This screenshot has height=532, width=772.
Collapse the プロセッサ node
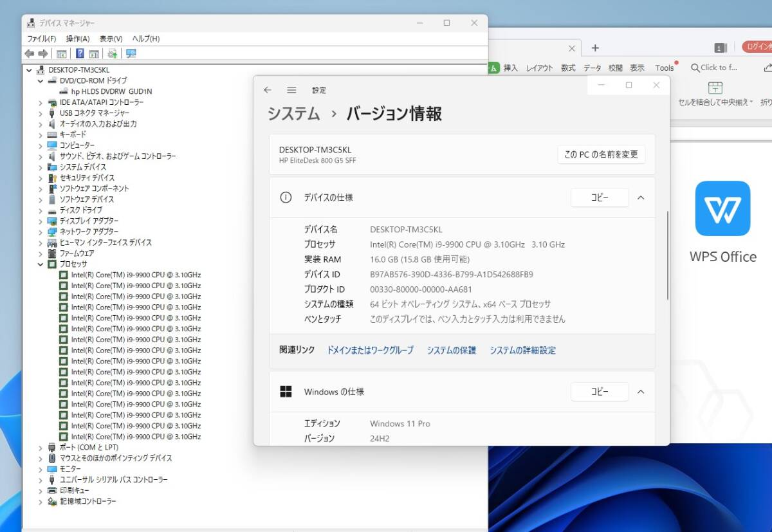(x=41, y=264)
